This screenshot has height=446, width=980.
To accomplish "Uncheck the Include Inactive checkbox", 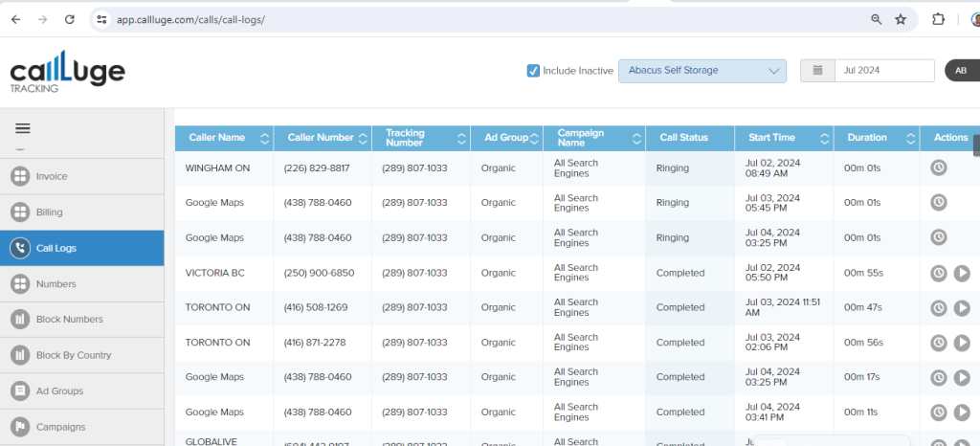I will click(x=533, y=71).
